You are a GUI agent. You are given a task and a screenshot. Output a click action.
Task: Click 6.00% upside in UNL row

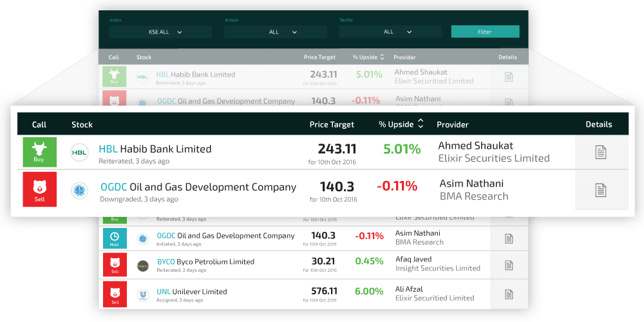pyautogui.click(x=369, y=291)
